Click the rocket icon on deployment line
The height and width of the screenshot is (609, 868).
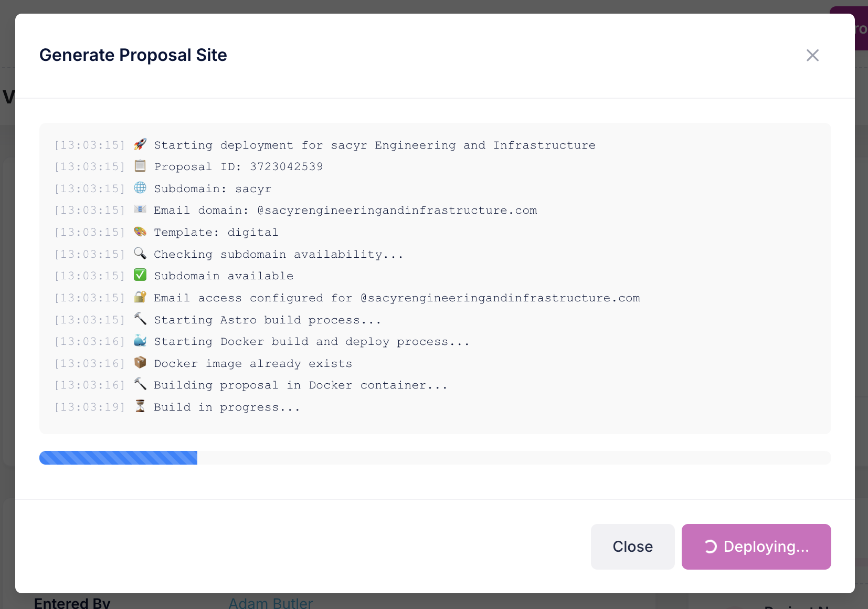point(140,144)
